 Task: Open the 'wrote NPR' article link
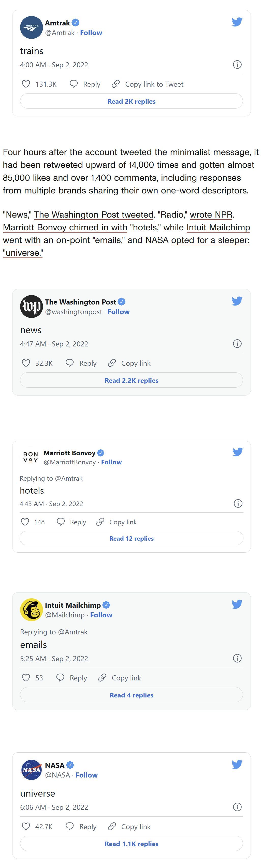point(211,215)
